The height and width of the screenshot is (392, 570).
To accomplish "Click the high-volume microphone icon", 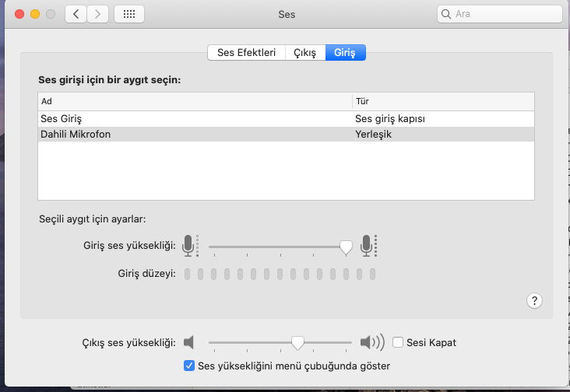I will tap(368, 246).
